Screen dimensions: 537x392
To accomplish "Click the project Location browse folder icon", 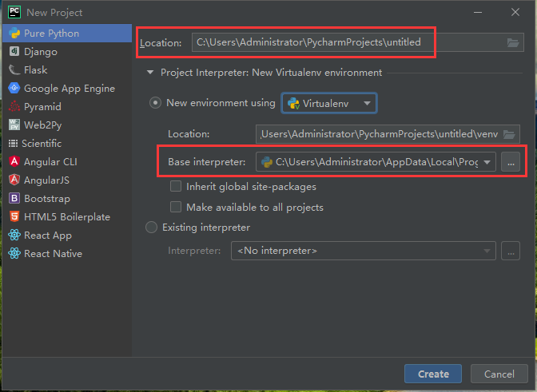I will pyautogui.click(x=512, y=42).
